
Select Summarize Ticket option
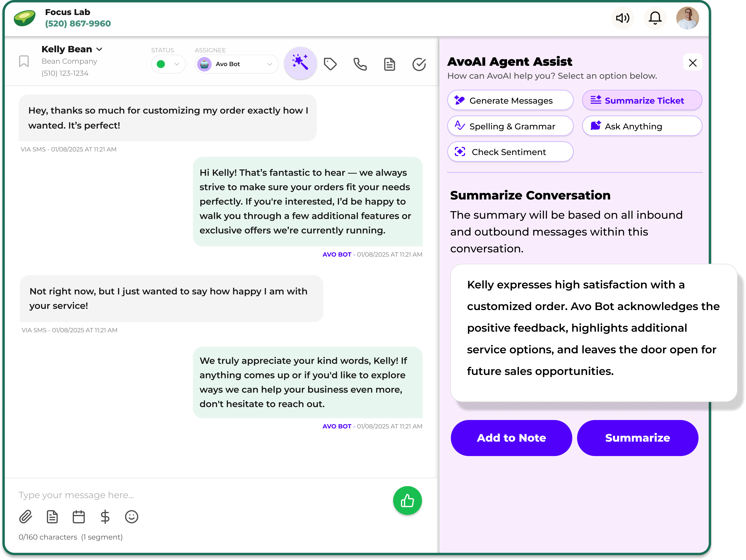click(642, 101)
